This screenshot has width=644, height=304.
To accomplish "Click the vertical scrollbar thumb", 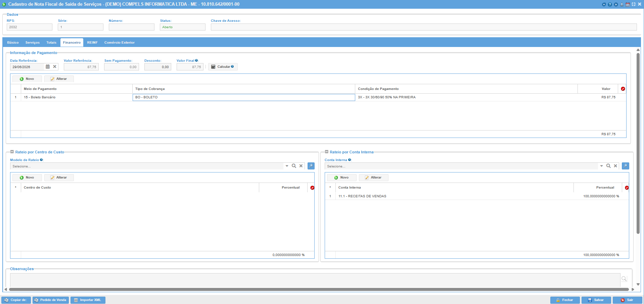I will (x=638, y=143).
